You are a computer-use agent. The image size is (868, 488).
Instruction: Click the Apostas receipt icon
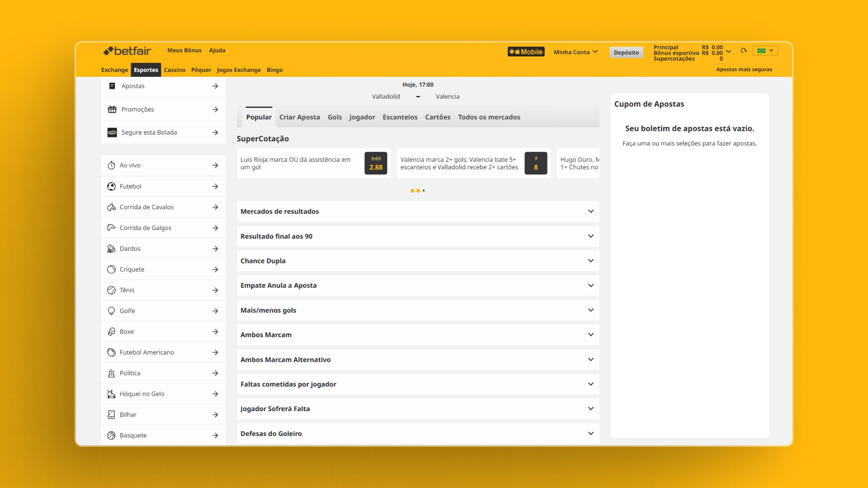pyautogui.click(x=112, y=86)
